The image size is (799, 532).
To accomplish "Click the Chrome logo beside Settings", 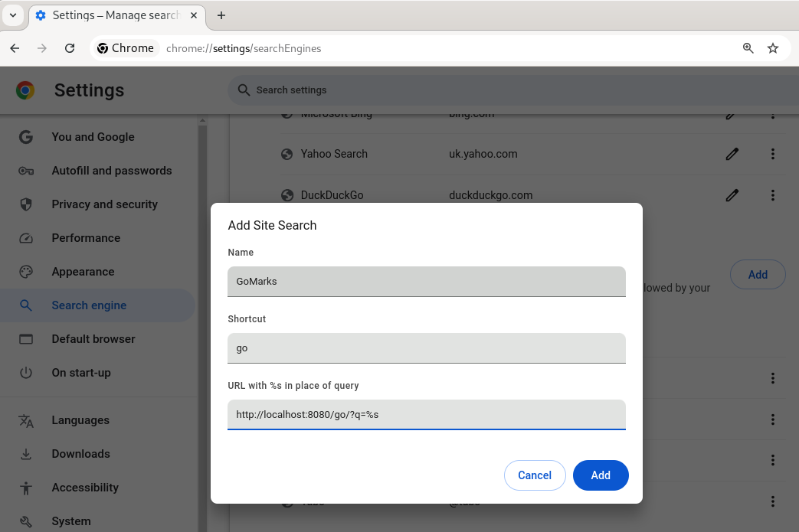I will (25, 90).
